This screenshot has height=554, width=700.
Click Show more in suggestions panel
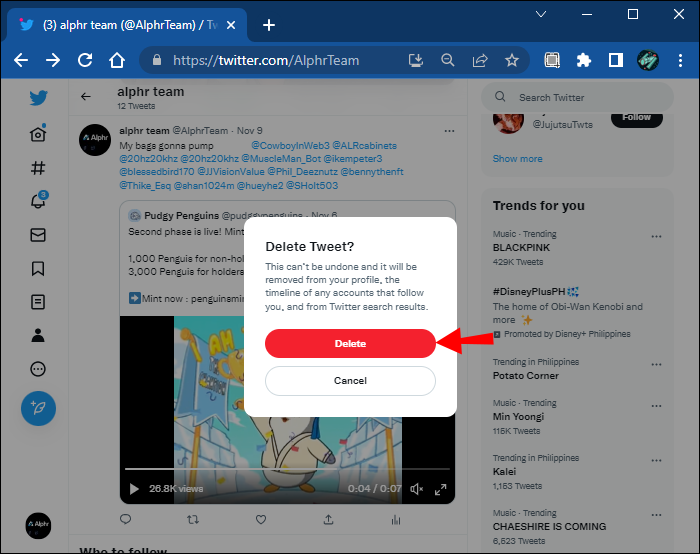coord(517,159)
